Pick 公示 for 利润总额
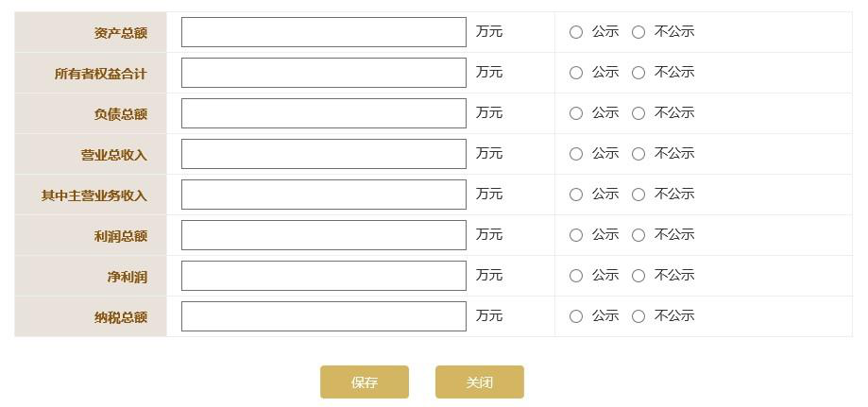 [x=576, y=235]
